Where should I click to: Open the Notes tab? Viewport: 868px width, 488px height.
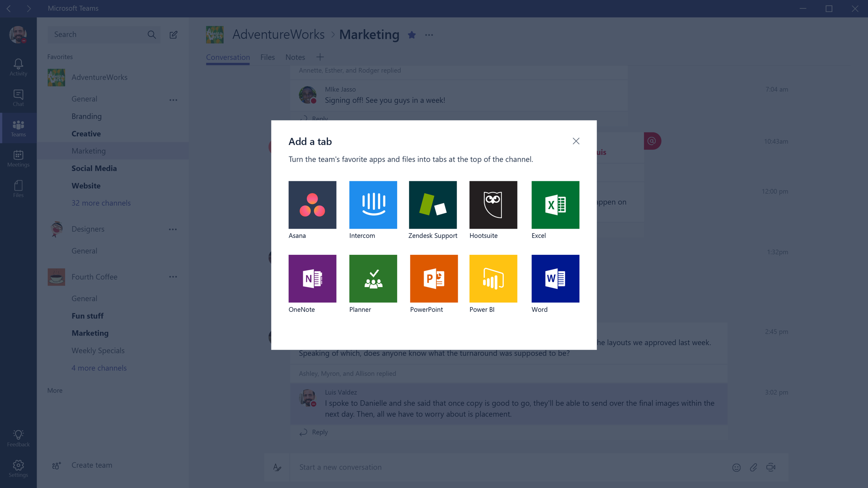[x=295, y=57]
